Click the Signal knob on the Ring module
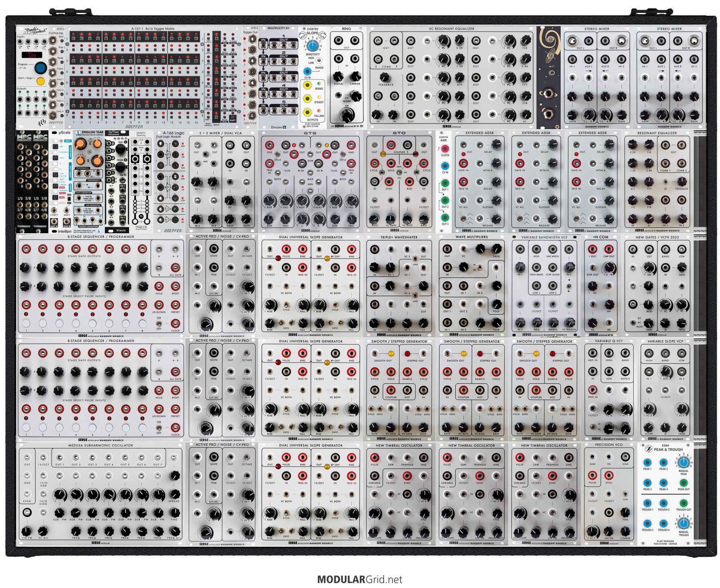The width and height of the screenshot is (720, 588). [338, 76]
